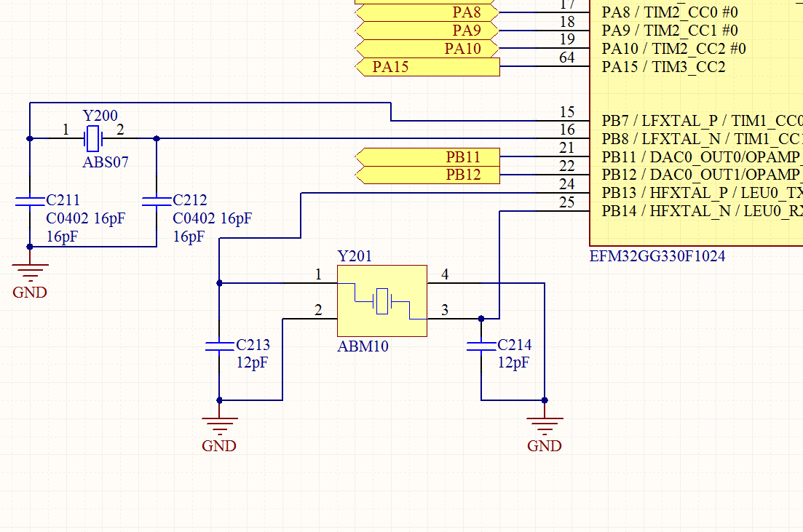This screenshot has height=532, width=803.
Task: Click the junction dot right of Y200 pin 2
Action: pyautogui.click(x=157, y=139)
